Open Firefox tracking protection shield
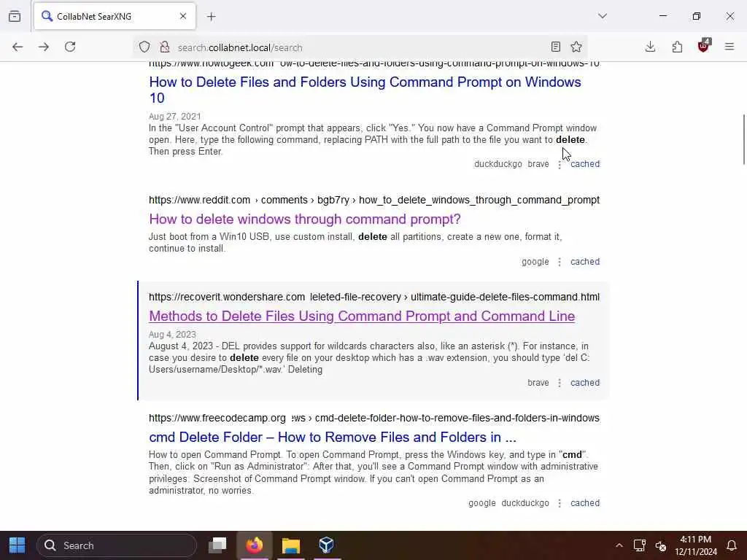Image resolution: width=747 pixels, height=560 pixels. [144, 47]
